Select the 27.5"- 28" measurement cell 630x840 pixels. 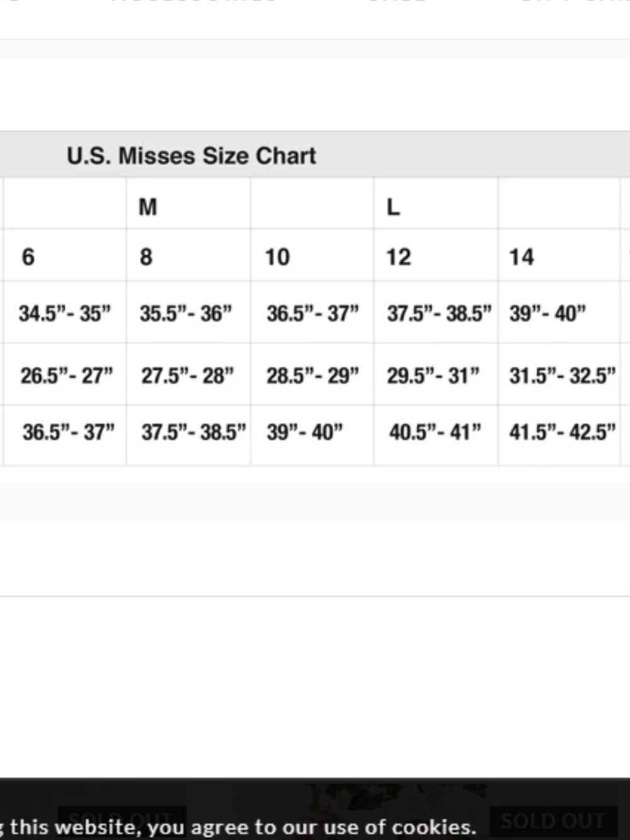[188, 375]
